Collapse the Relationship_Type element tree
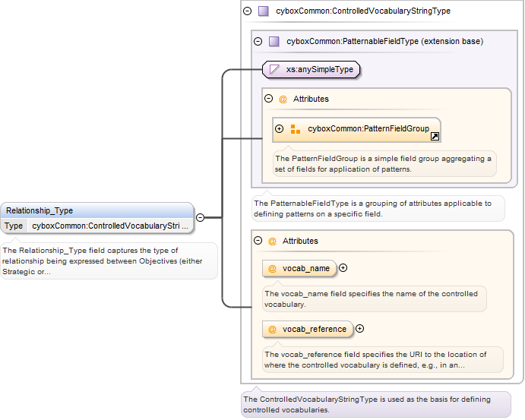 [x=201, y=217]
